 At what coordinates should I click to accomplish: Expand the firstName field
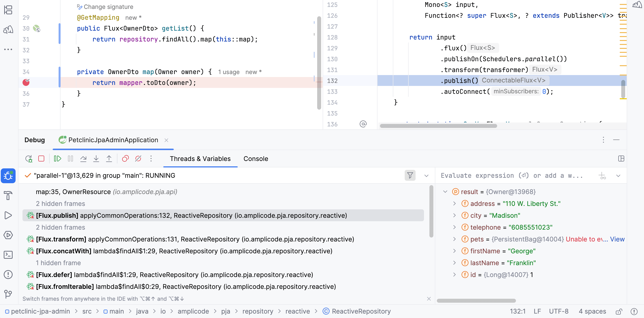[454, 251]
